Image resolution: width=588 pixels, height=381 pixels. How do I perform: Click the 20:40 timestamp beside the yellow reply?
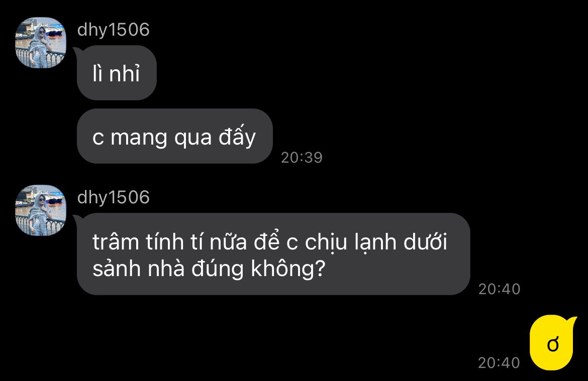[499, 362]
